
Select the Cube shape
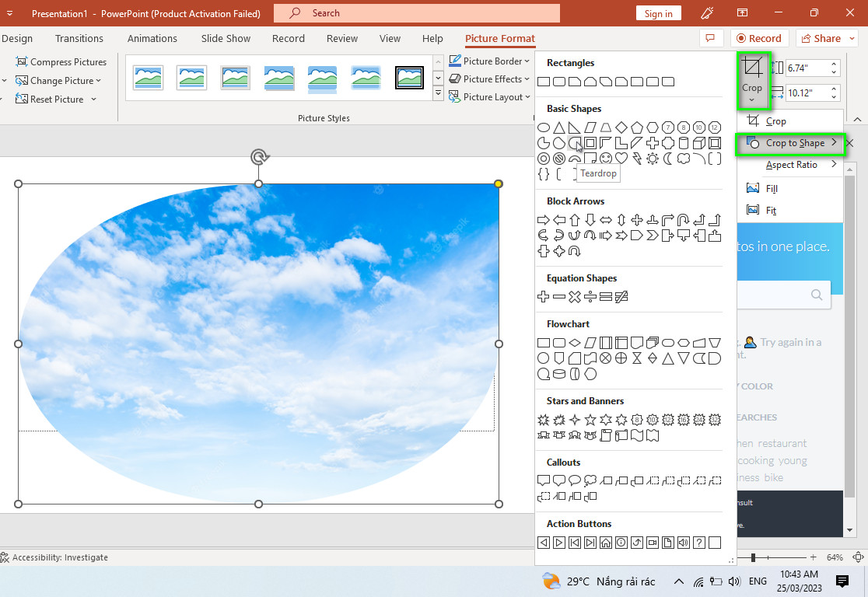(699, 143)
